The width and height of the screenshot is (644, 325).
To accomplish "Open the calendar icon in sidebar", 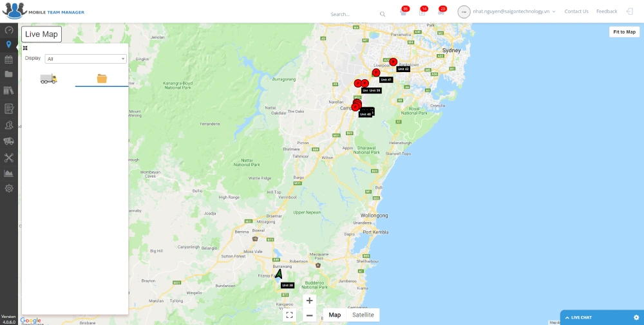I will click(x=9, y=59).
